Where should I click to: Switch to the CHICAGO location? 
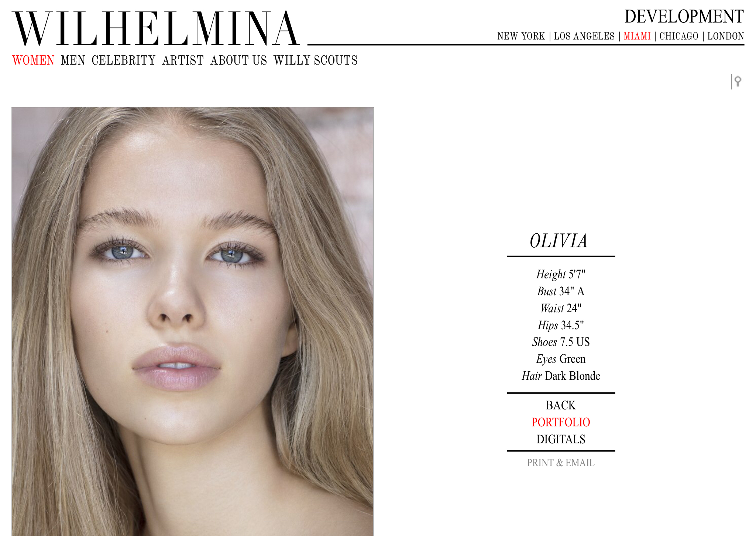tap(679, 36)
